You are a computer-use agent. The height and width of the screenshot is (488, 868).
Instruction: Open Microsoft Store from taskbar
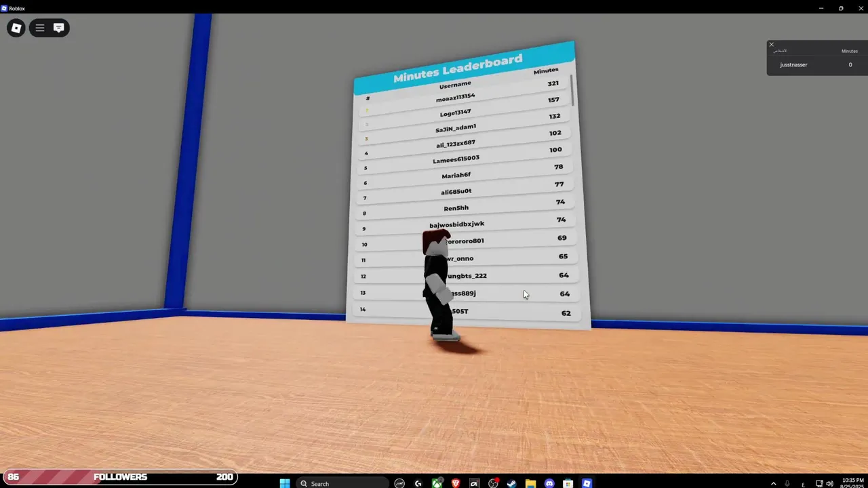pyautogui.click(x=568, y=483)
